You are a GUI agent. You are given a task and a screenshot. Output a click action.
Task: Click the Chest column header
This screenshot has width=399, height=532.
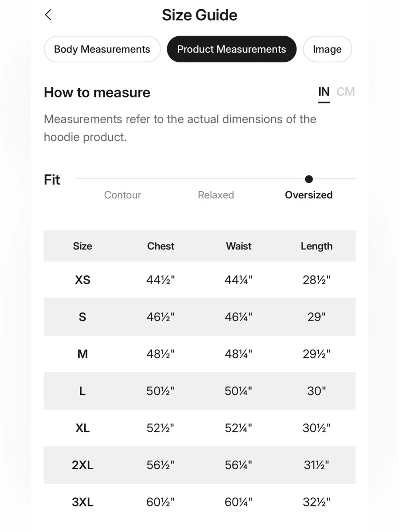[161, 246]
